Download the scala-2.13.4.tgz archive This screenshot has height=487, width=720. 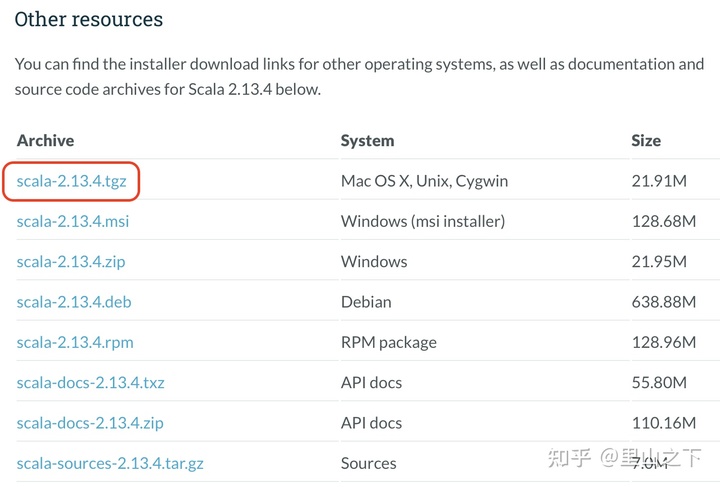coord(72,181)
